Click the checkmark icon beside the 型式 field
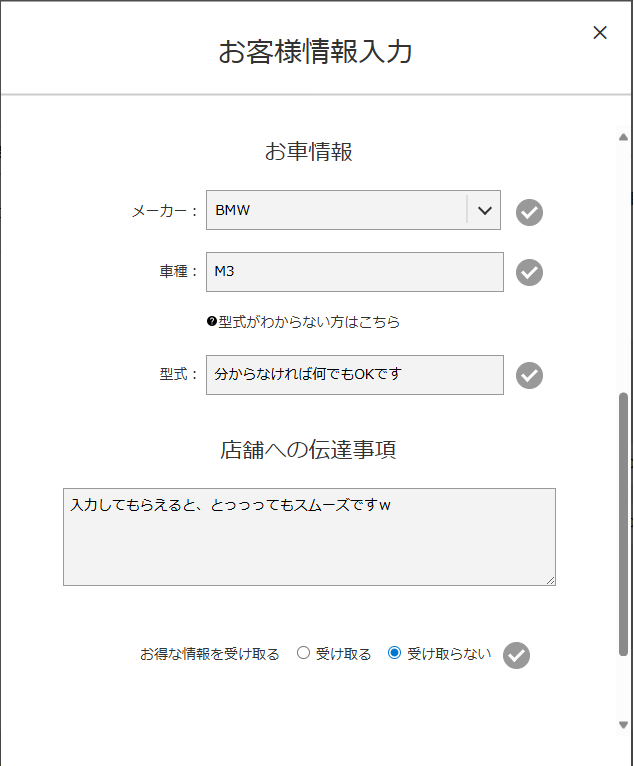The width and height of the screenshot is (634, 766). click(x=529, y=375)
